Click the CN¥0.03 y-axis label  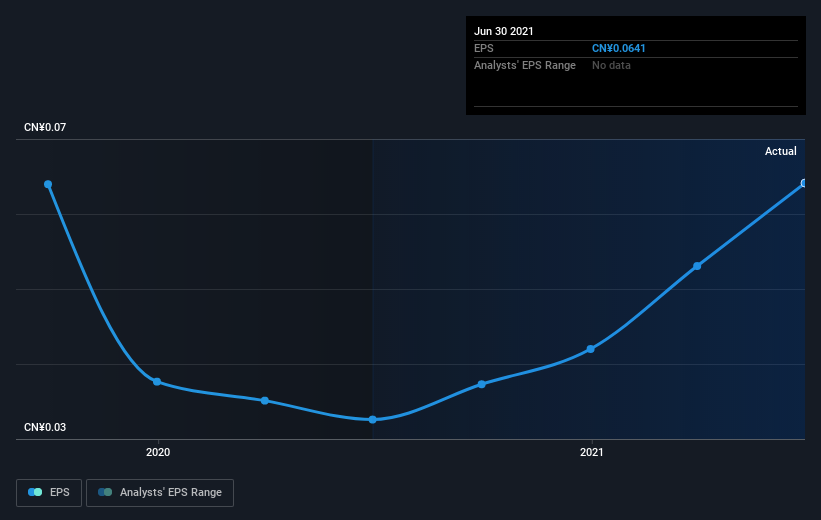click(x=45, y=427)
